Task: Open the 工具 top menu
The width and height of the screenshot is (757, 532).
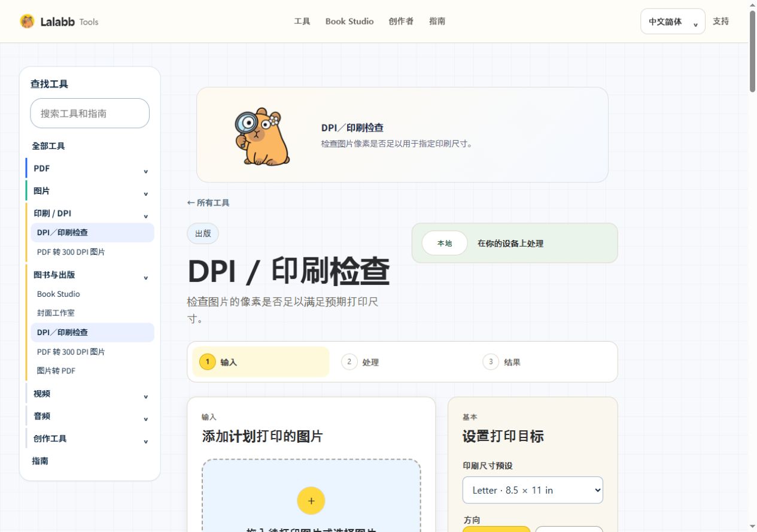Action: 302,22
